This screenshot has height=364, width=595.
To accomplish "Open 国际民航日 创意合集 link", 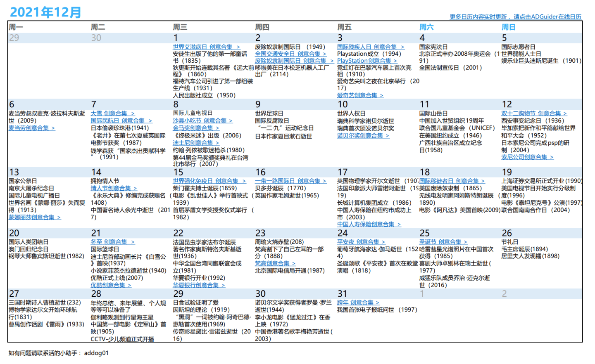I will (121, 121).
